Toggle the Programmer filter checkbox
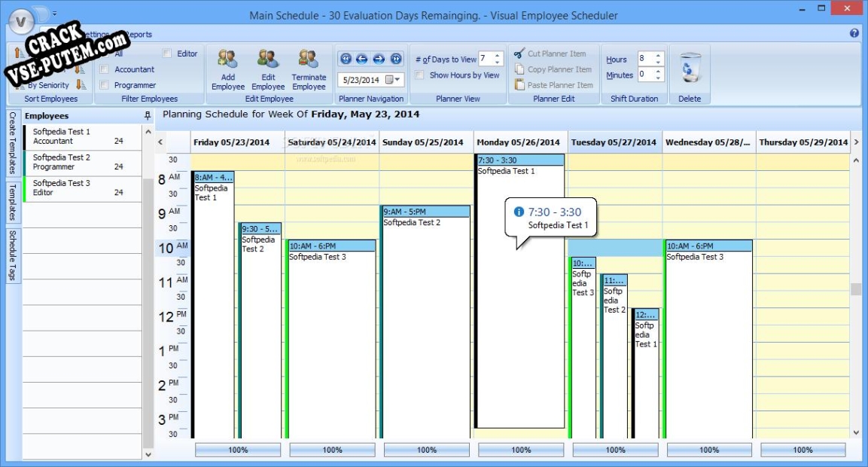Image resolution: width=868 pixels, height=467 pixels. (104, 85)
